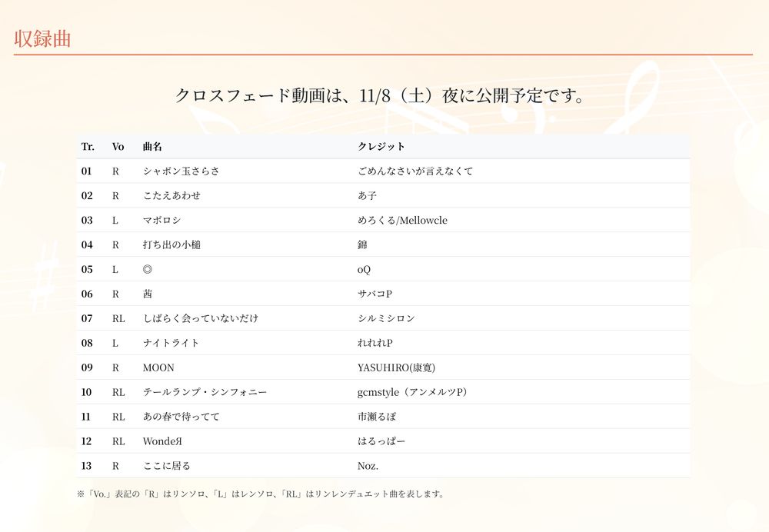Viewport: 769px width, 532px height.
Task: Click song title しばらく会っていないだけ
Action: [x=200, y=318]
